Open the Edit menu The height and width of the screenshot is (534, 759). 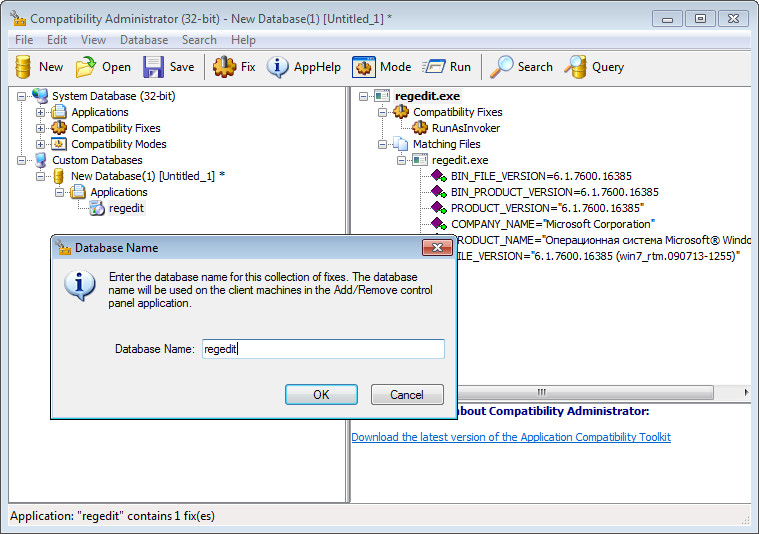(57, 40)
